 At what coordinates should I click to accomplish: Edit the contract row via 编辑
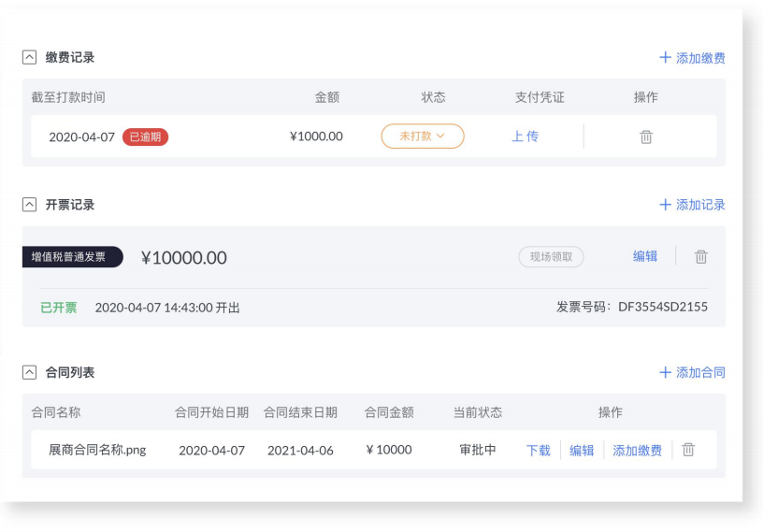(x=582, y=451)
